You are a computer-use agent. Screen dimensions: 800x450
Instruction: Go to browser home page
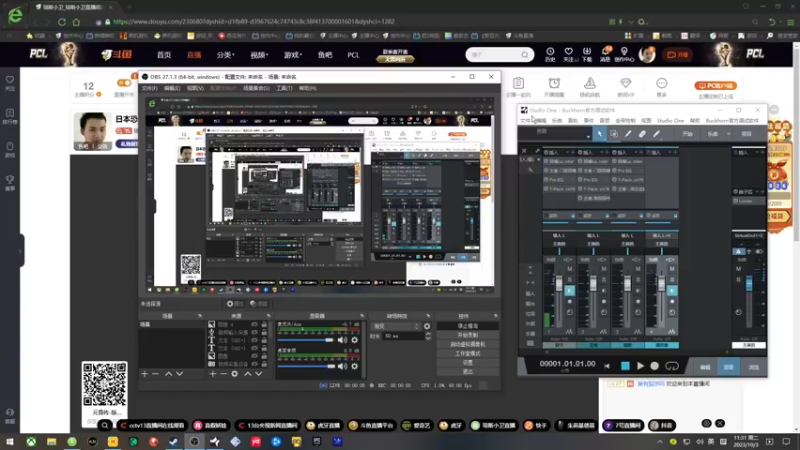point(76,22)
